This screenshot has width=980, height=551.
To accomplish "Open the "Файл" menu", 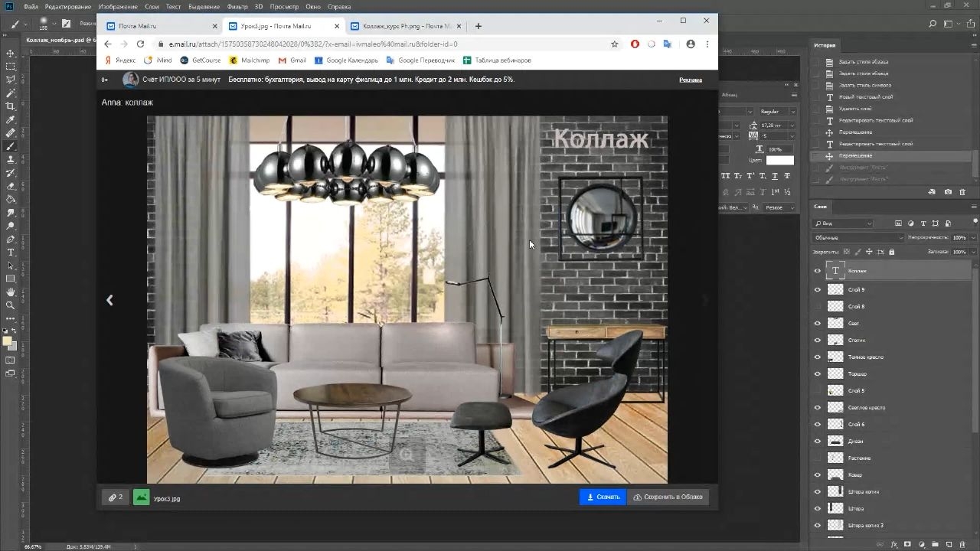I will [31, 7].
